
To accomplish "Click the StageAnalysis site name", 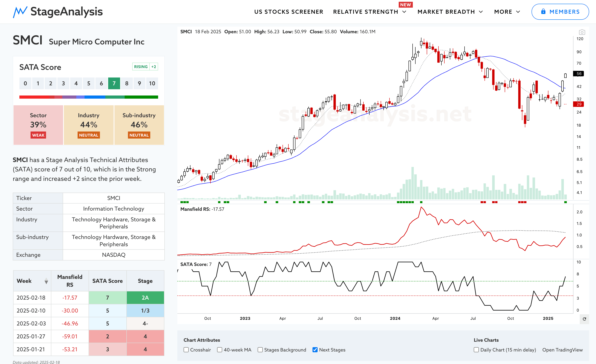I will pyautogui.click(x=67, y=12).
